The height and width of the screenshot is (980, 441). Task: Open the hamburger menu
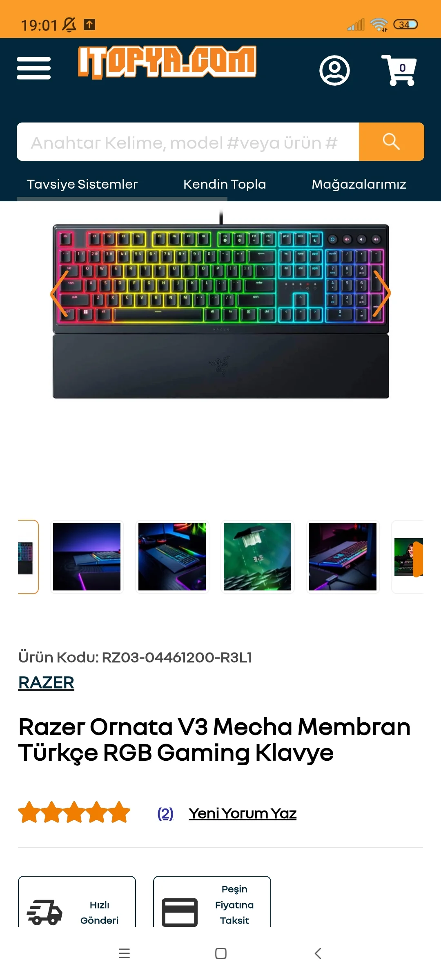pyautogui.click(x=33, y=68)
